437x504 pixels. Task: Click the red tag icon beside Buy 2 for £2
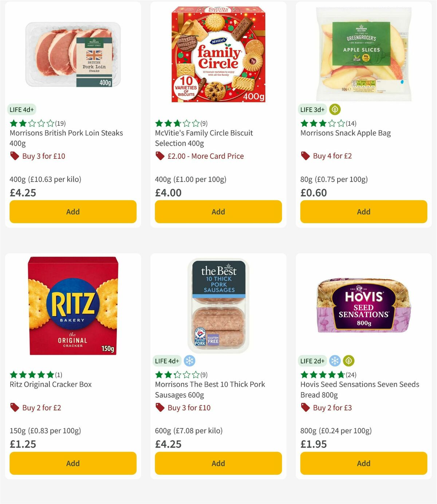[15, 407]
